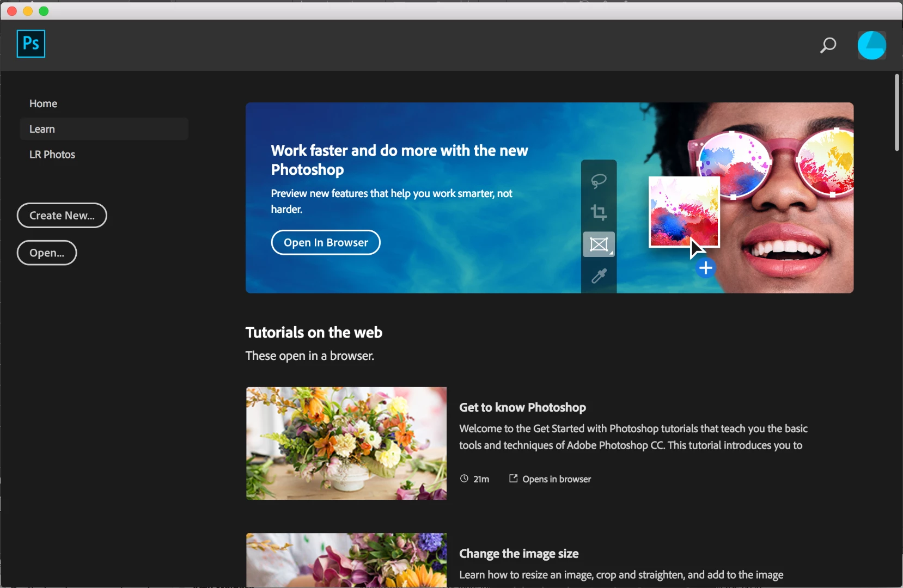
Task: Click the clock icon beside 21m
Action: pyautogui.click(x=464, y=479)
